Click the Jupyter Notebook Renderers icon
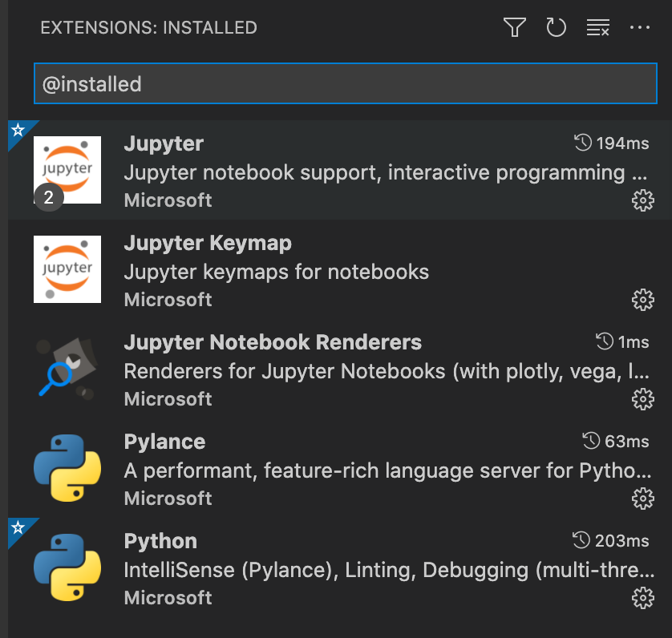Image resolution: width=672 pixels, height=638 pixels. (67, 369)
